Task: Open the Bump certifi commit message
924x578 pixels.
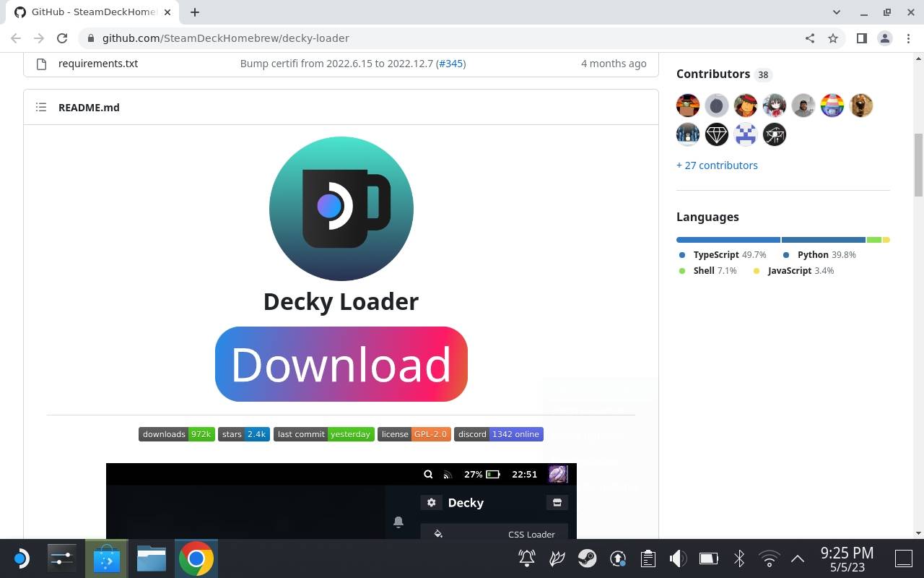Action: [x=336, y=64]
